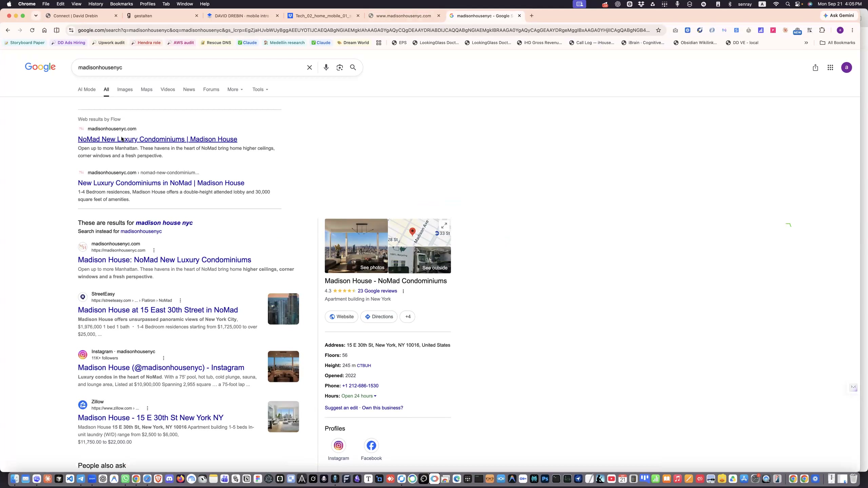
Task: Expand the map with the fullscreen icon
Action: click(444, 225)
